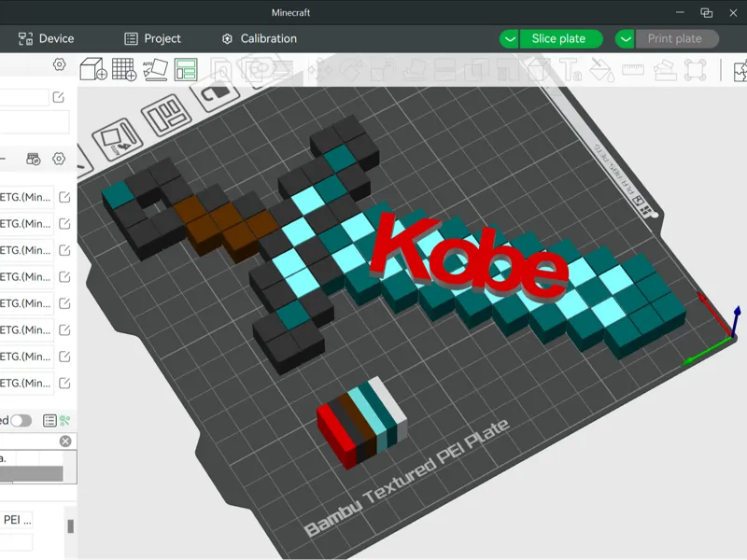The height and width of the screenshot is (560, 747).
Task: Edit the last filament preset
Action: click(x=64, y=383)
